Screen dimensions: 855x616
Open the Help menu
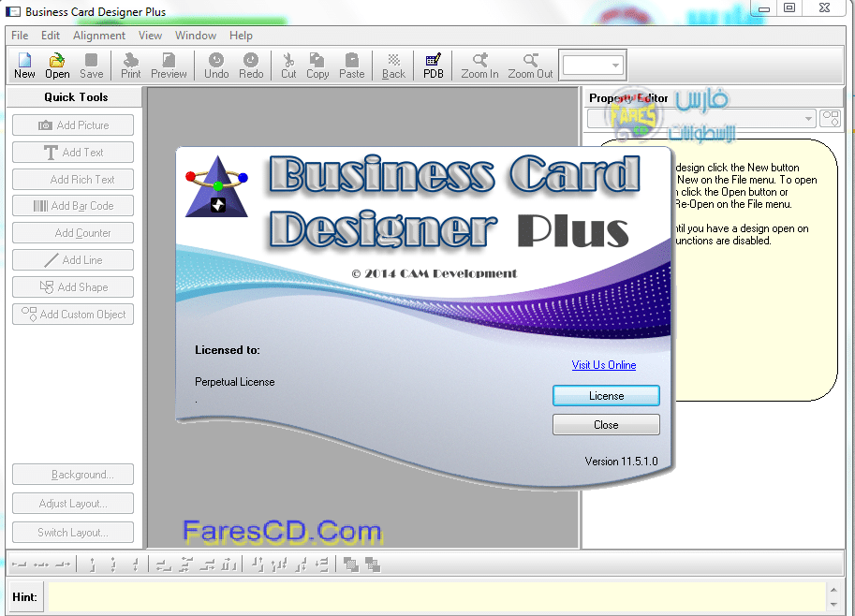click(241, 36)
